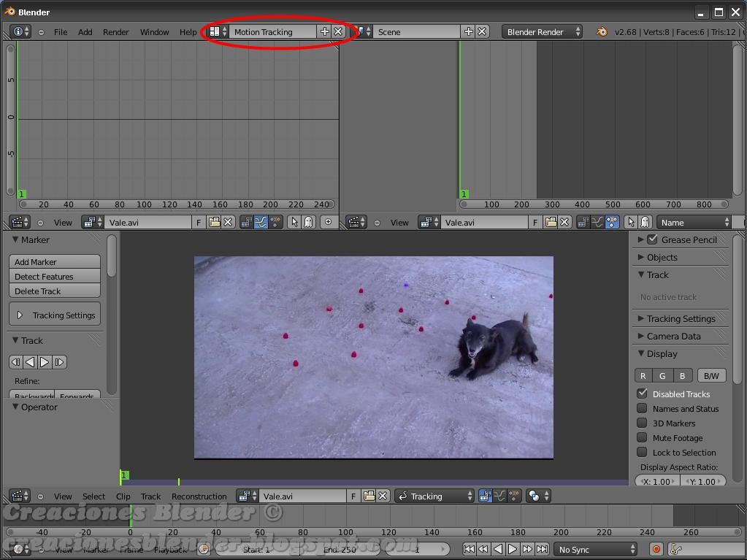This screenshot has height=560, width=747.
Task: Uncheck the Disabled Tracks option
Action: coord(642,394)
